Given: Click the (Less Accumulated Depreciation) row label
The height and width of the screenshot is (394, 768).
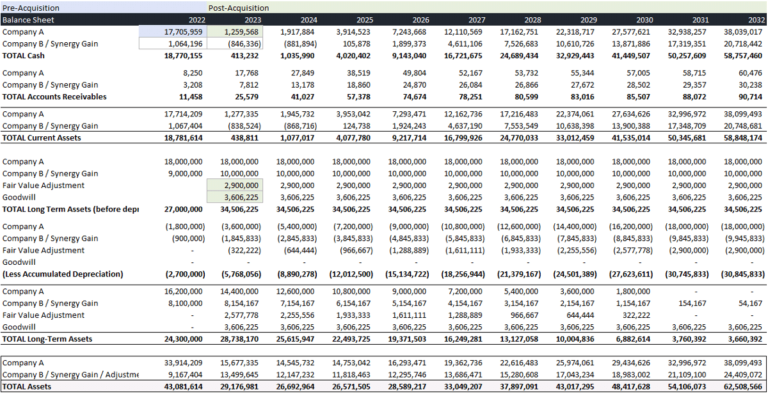Looking at the screenshot, I should pyautogui.click(x=63, y=274).
